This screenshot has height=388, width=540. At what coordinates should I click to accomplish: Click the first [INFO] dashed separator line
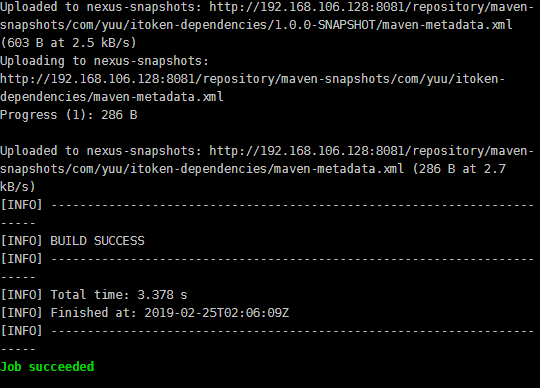[x=267, y=205]
